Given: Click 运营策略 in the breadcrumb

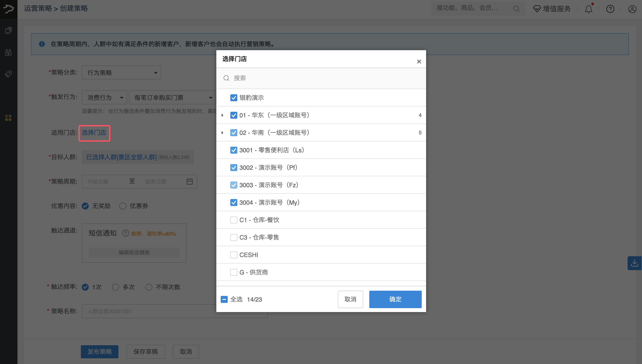Looking at the screenshot, I should 38,9.
